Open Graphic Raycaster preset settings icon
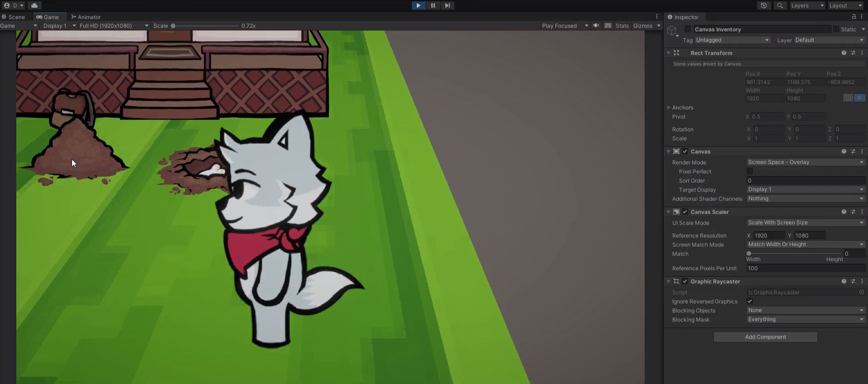 click(x=853, y=282)
